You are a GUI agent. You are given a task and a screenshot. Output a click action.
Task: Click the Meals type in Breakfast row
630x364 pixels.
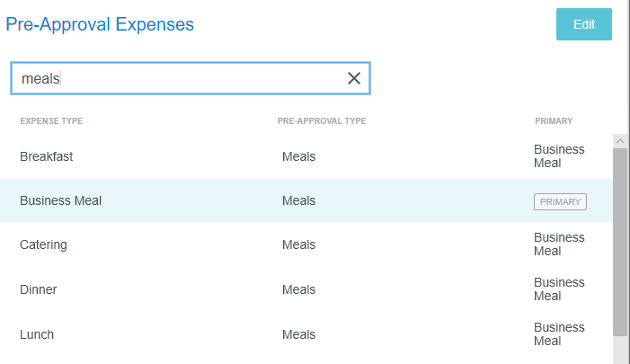tap(298, 157)
